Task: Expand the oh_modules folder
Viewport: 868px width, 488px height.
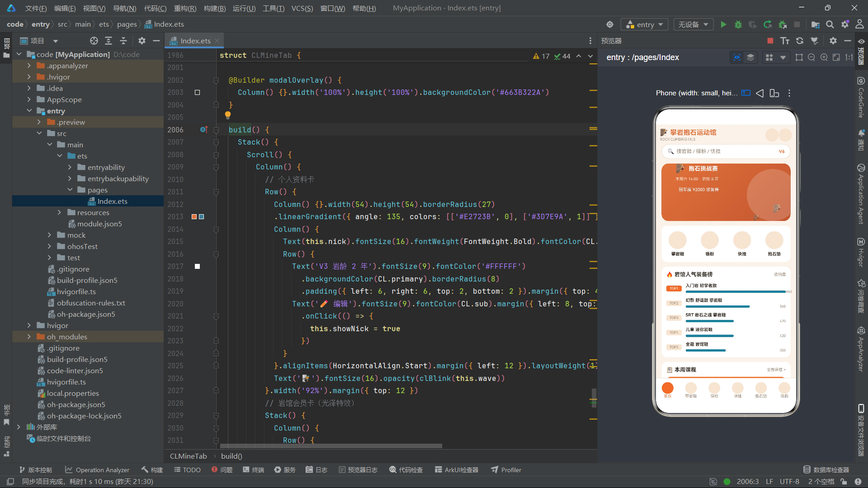Action: tap(29, 337)
